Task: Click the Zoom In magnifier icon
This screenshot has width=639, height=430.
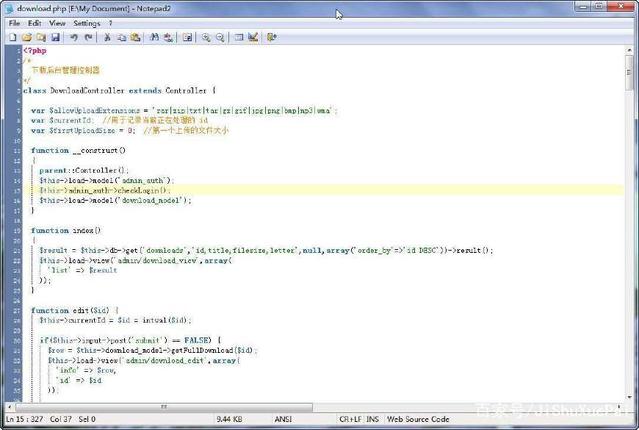Action: click(206, 37)
